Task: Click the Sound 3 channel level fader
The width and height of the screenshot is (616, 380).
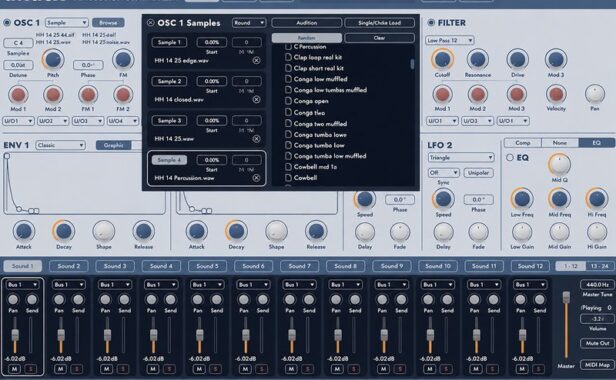Action: click(x=107, y=335)
